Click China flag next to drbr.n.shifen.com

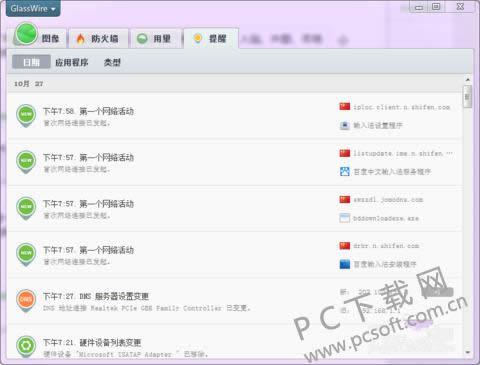345,246
